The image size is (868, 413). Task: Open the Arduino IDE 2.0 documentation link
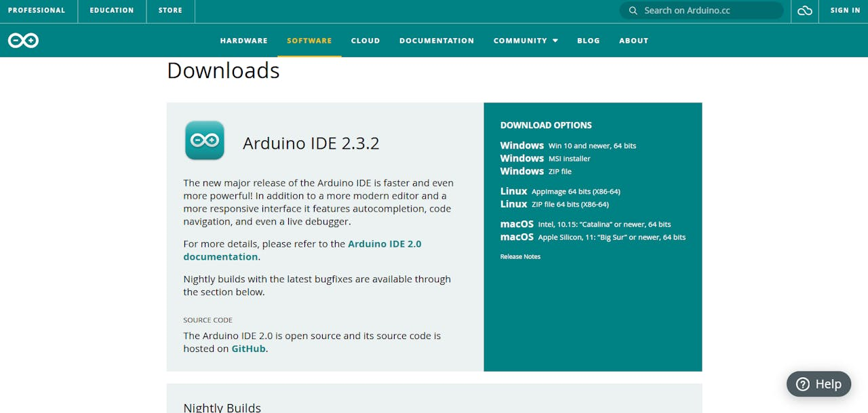click(x=302, y=250)
